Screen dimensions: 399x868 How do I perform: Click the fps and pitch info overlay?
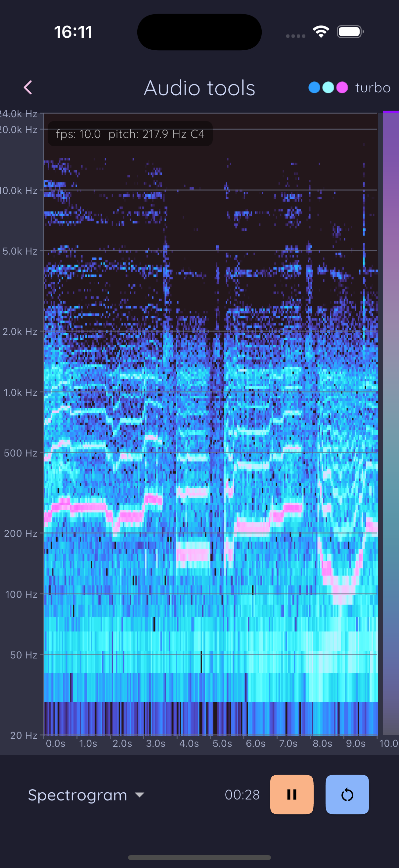point(130,134)
